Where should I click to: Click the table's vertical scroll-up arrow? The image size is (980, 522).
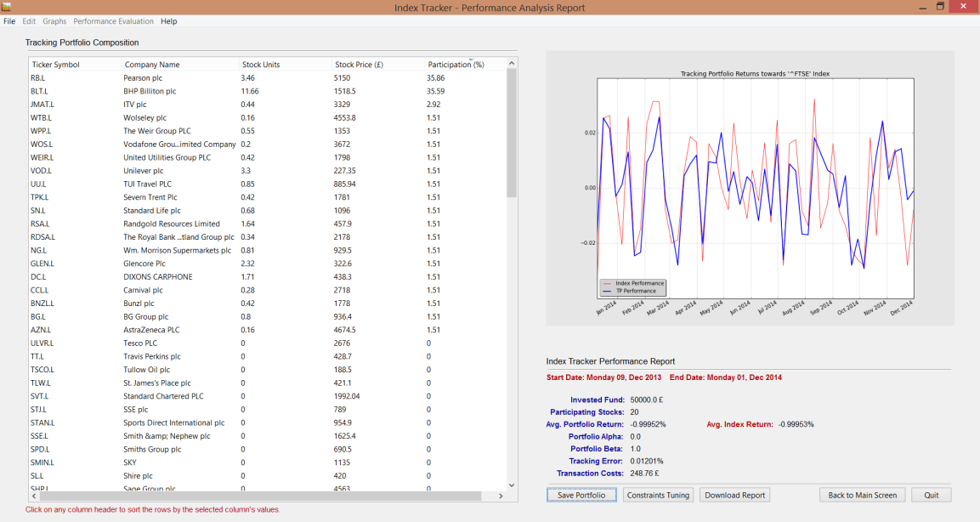512,63
